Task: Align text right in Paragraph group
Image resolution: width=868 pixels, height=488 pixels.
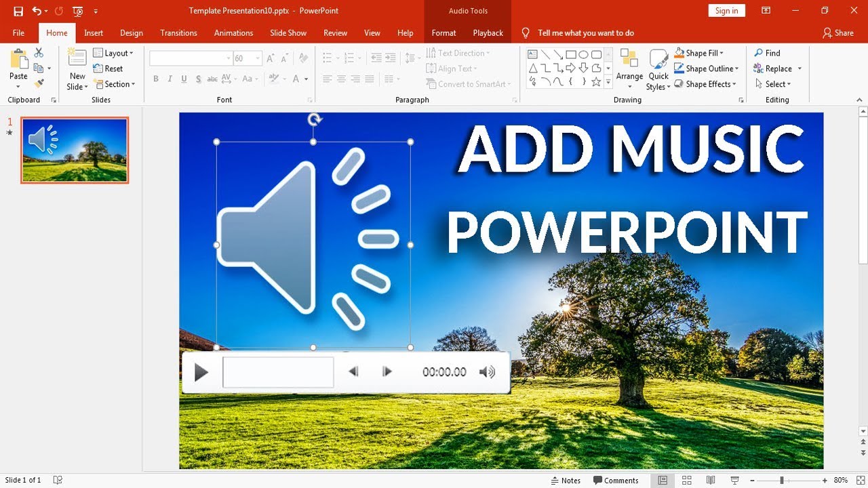Action: pyautogui.click(x=355, y=79)
